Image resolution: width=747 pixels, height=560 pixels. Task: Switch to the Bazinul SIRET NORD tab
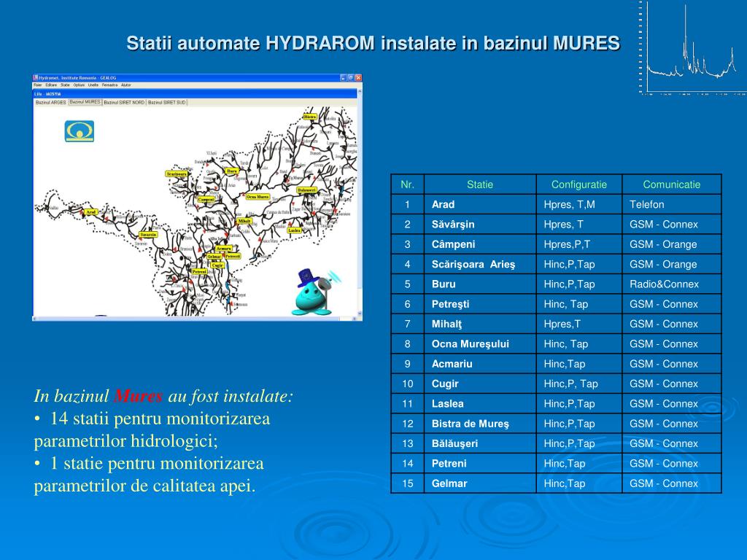(x=124, y=102)
